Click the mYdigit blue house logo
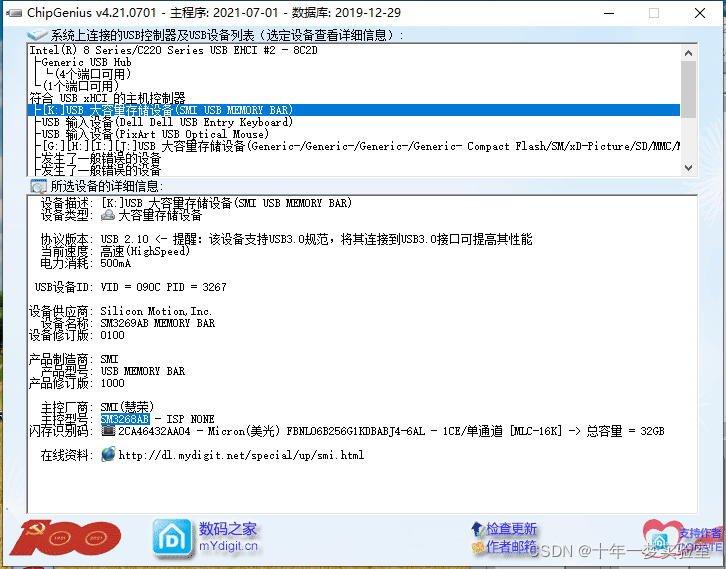This screenshot has width=726, height=569. click(x=172, y=538)
